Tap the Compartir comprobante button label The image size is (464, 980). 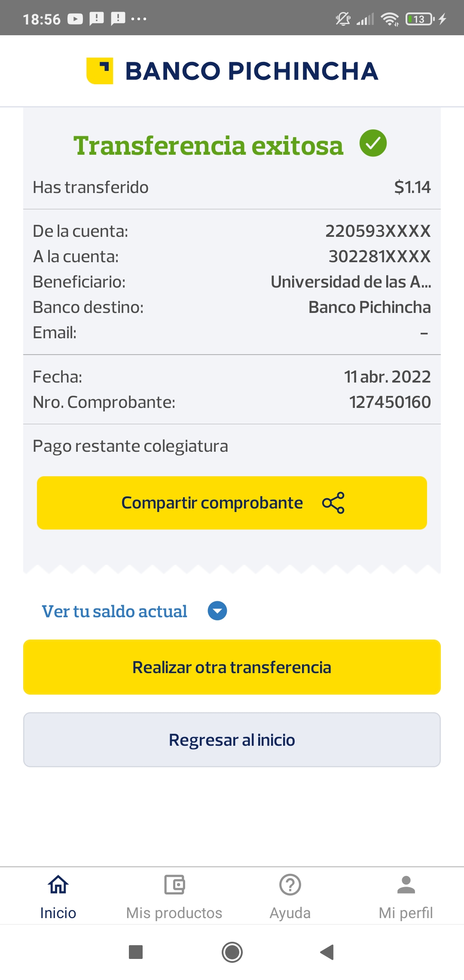[x=212, y=503]
